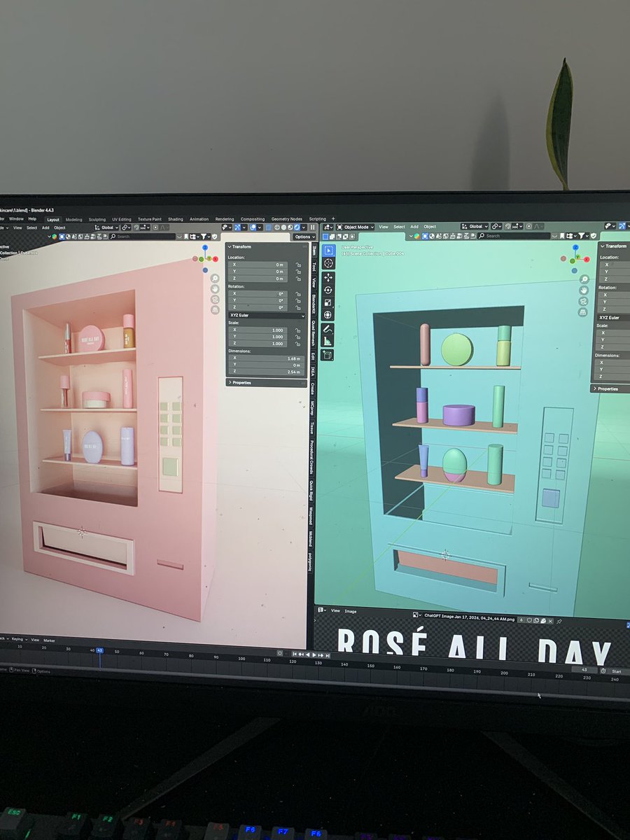Viewport: 630px width, 840px height.
Task: Select the 3D Cursor tool
Action: point(328,263)
